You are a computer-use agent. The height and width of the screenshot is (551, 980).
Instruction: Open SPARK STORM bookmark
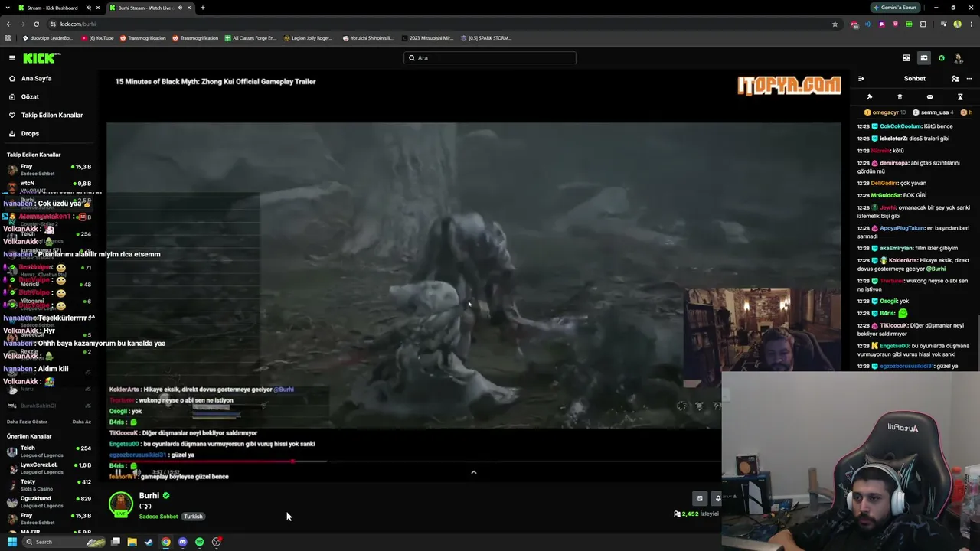coord(485,38)
